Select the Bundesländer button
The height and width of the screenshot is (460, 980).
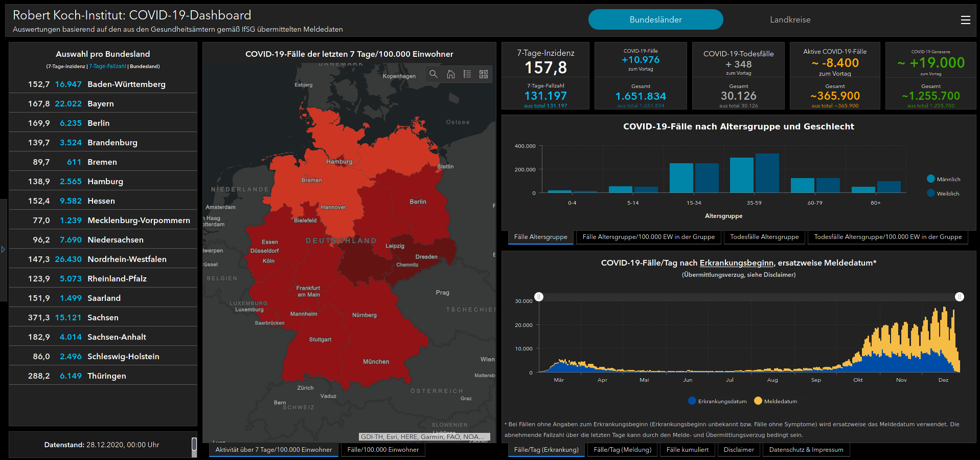click(x=655, y=20)
